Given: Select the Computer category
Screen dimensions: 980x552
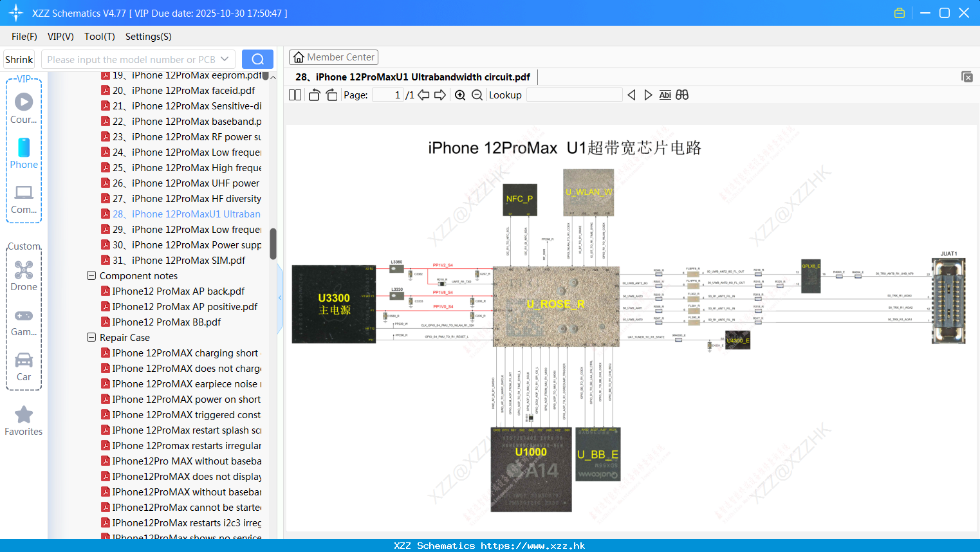Looking at the screenshot, I should [x=24, y=199].
